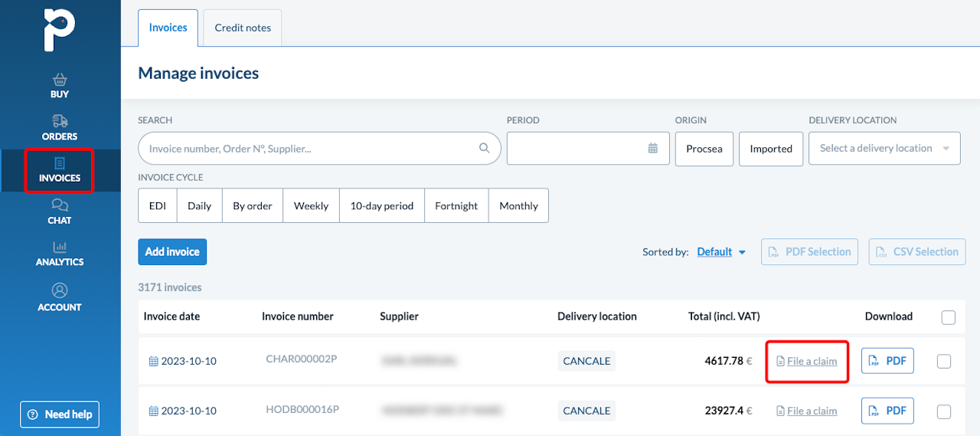This screenshot has height=436, width=980.
Task: Click the calendar icon in Period field
Action: click(x=653, y=149)
